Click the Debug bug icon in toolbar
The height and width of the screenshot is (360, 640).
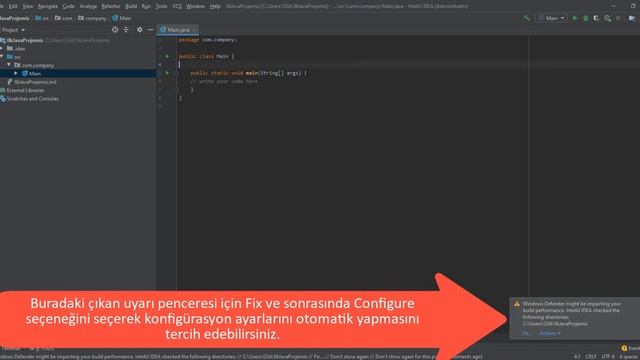(586, 18)
